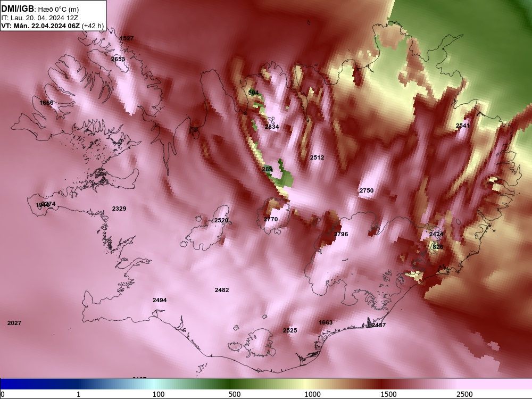The height and width of the screenshot is (399, 532).
Task: Click the 2750 value label on the map
Action: (367, 190)
